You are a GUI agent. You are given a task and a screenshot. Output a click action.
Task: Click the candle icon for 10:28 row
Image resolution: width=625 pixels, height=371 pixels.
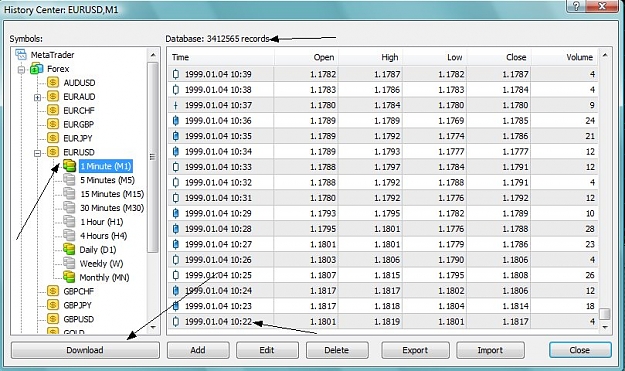[176, 229]
